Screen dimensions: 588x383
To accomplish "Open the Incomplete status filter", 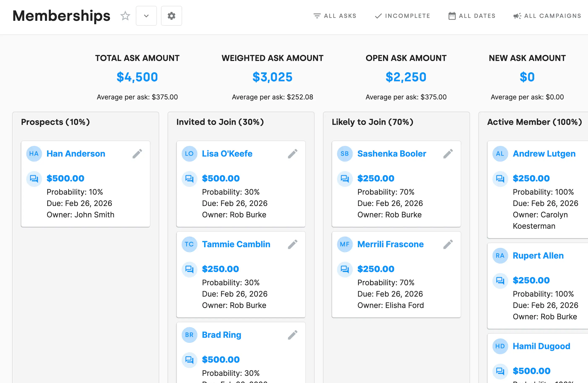I will point(402,16).
